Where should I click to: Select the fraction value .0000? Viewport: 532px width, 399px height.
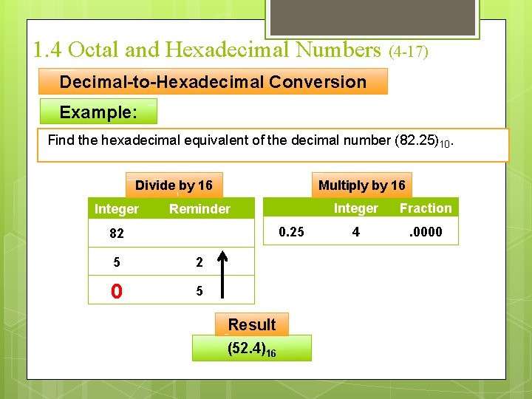426,232
